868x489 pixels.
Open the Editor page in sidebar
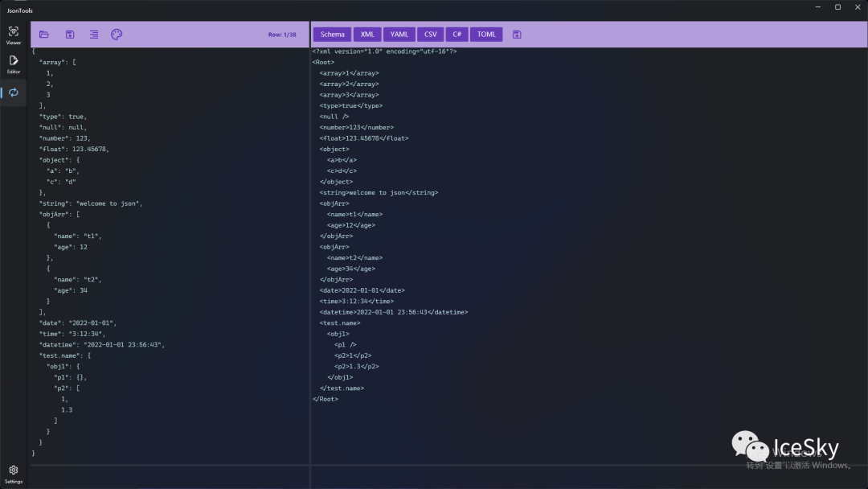[14, 64]
